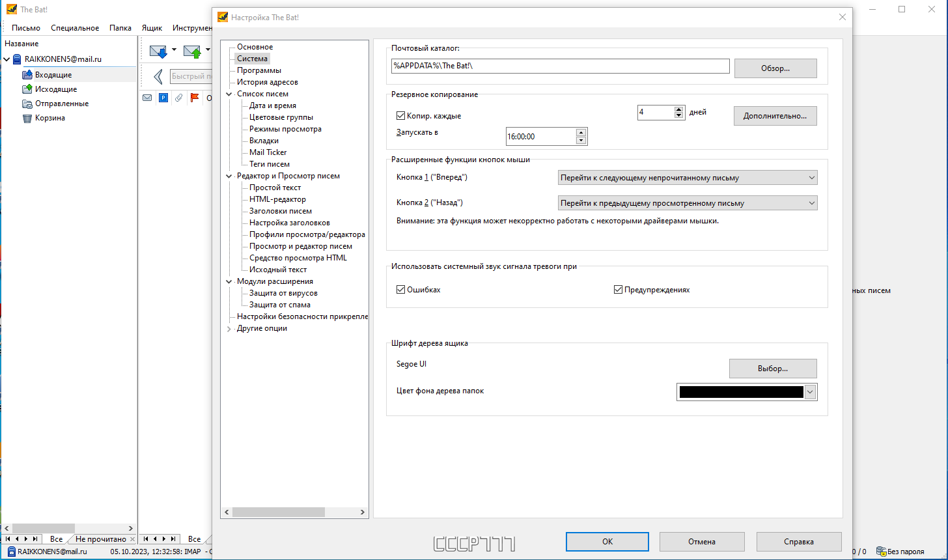Open the folder tree background color swatch

pyautogui.click(x=747, y=392)
